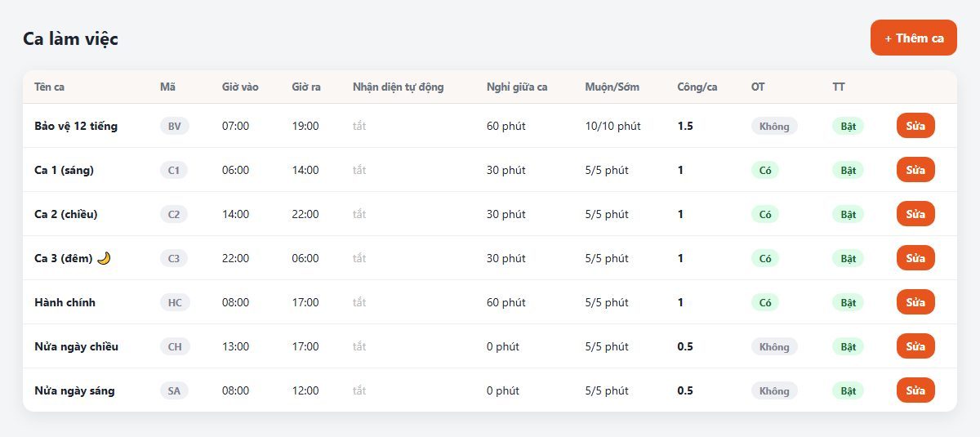The image size is (980, 437).
Task: Click the C1 code badge
Action: pos(174,170)
